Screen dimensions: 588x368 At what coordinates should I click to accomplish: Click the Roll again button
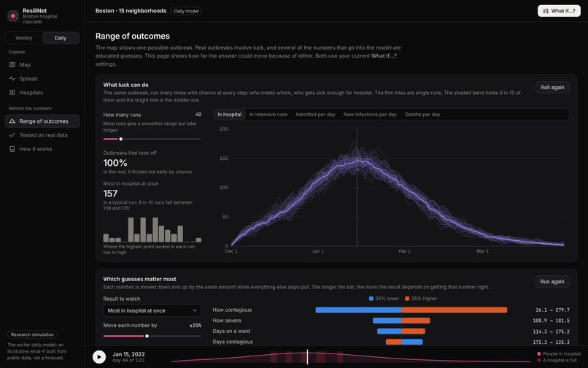pyautogui.click(x=552, y=87)
